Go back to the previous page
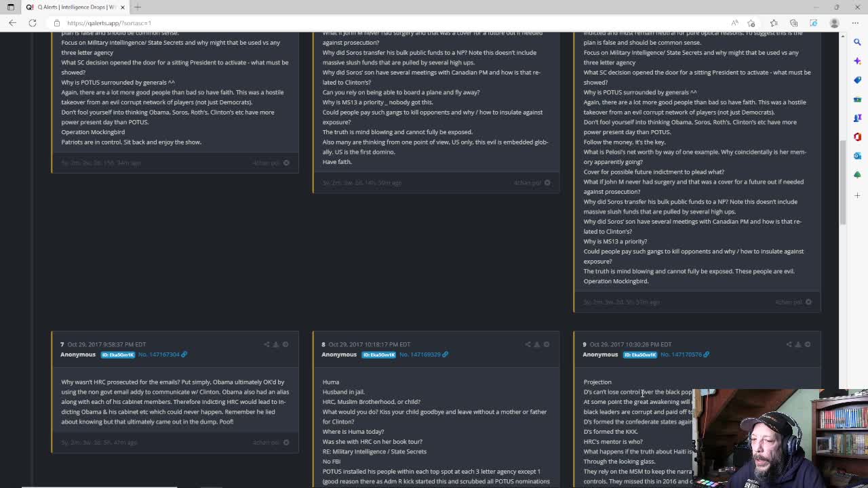 pyautogui.click(x=12, y=23)
